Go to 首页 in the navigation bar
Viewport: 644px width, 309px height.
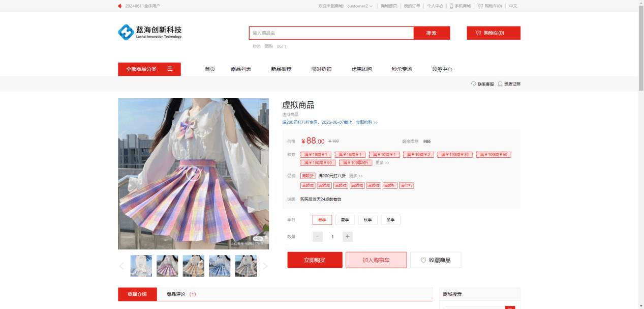pos(210,69)
